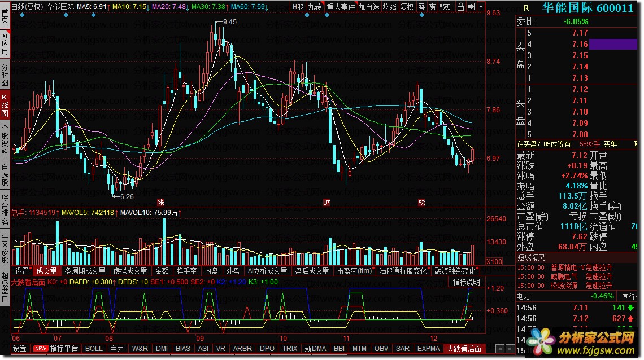This screenshot has width=644, height=360.
Task: Select the 外盘 tab
Action: pos(233,271)
